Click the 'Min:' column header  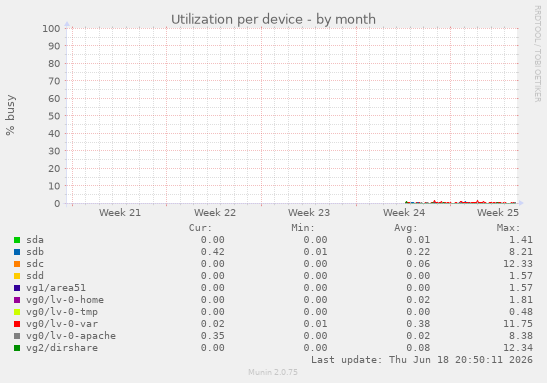(303, 228)
